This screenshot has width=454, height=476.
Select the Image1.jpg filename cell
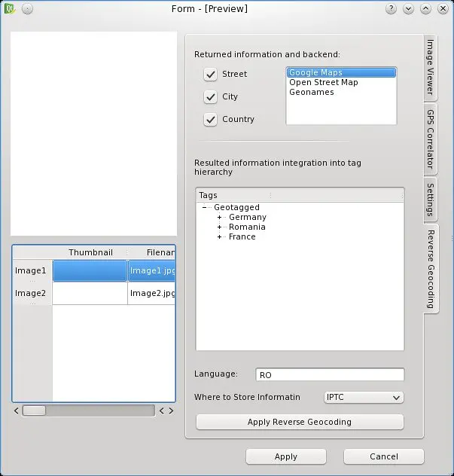coord(151,271)
